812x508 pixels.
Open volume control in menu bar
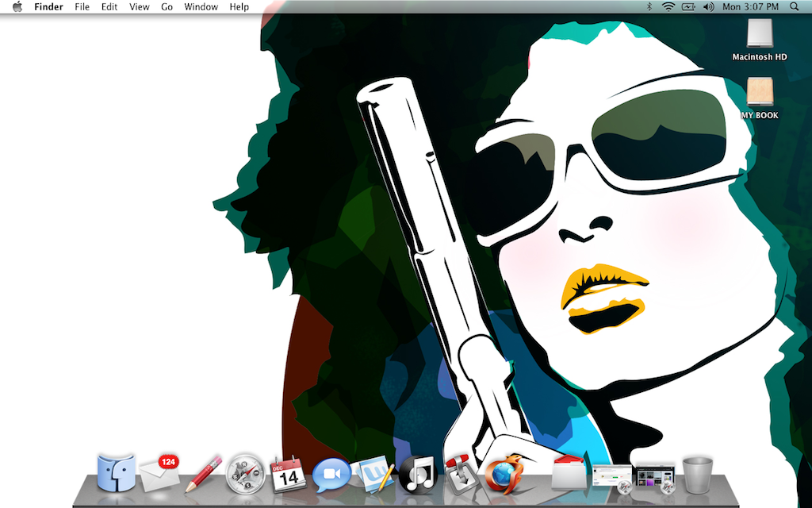pos(708,6)
